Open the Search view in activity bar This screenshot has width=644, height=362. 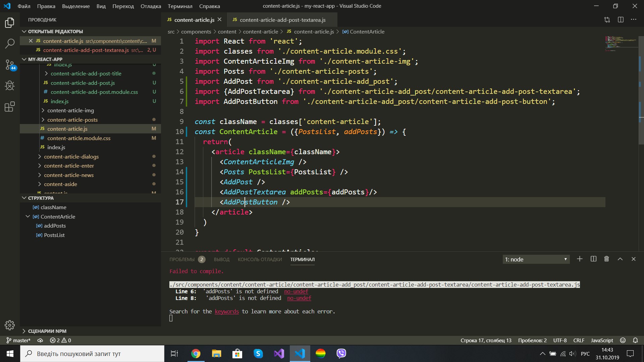(x=10, y=43)
